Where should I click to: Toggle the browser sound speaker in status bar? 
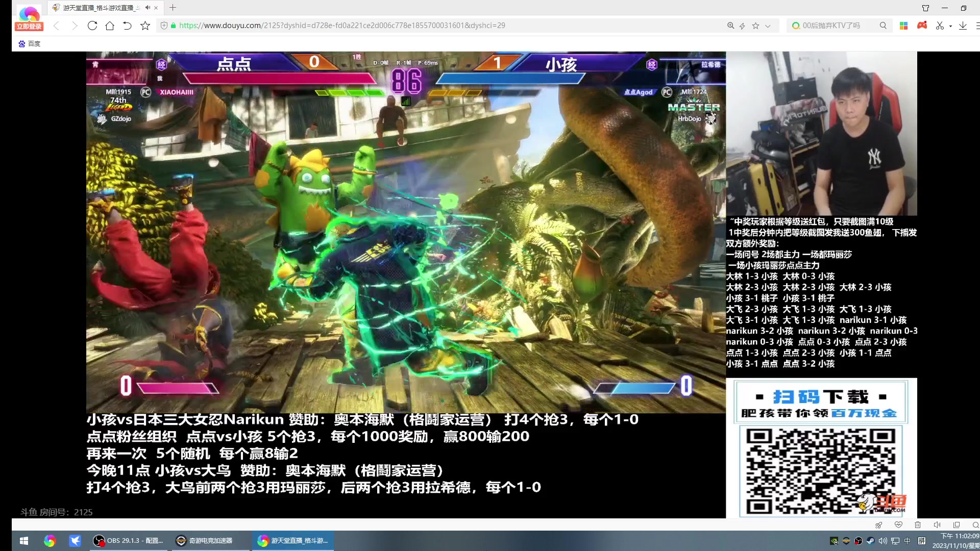[937, 525]
